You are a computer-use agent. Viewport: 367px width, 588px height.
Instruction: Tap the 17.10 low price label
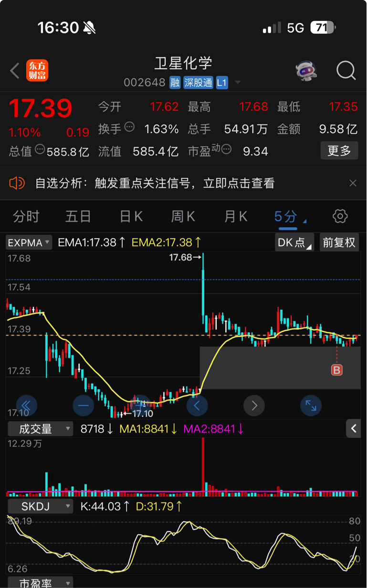[x=139, y=414]
